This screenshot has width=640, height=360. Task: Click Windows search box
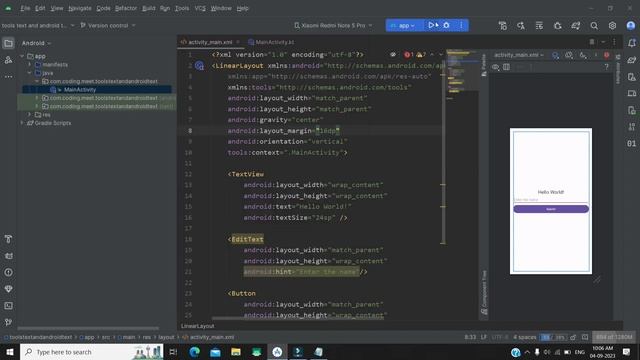(91, 352)
